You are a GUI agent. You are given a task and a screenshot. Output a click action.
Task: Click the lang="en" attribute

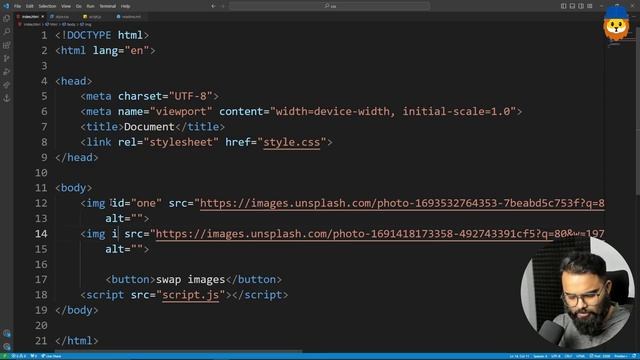[x=121, y=51]
